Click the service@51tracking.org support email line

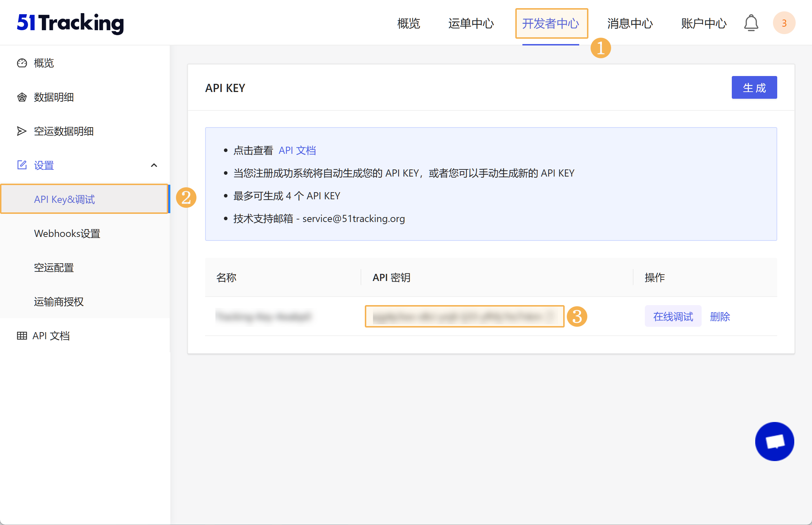[x=319, y=218]
